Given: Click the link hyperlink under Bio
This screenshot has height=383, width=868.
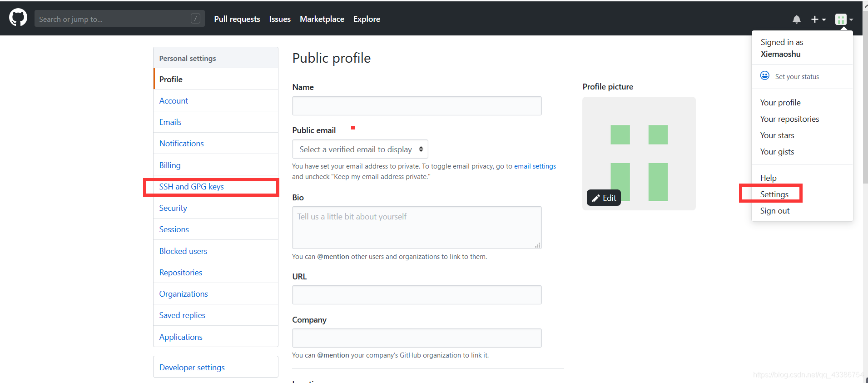Looking at the screenshot, I should click(455, 257).
